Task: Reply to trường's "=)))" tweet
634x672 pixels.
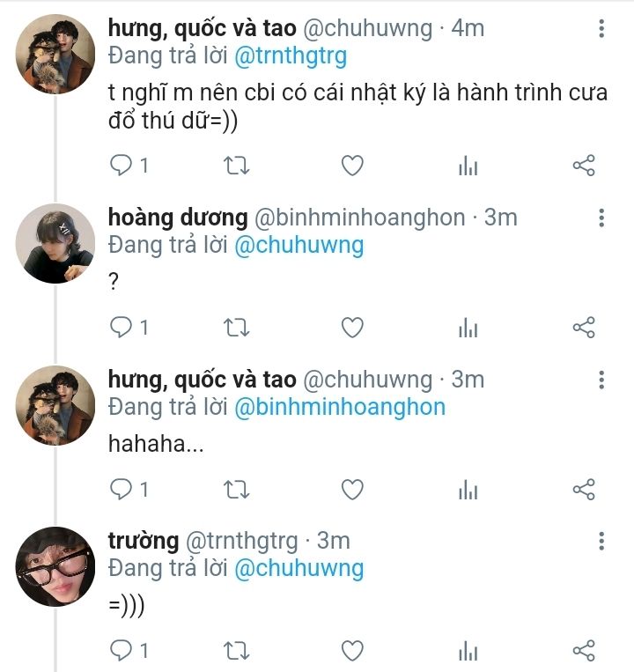Action: 121,651
